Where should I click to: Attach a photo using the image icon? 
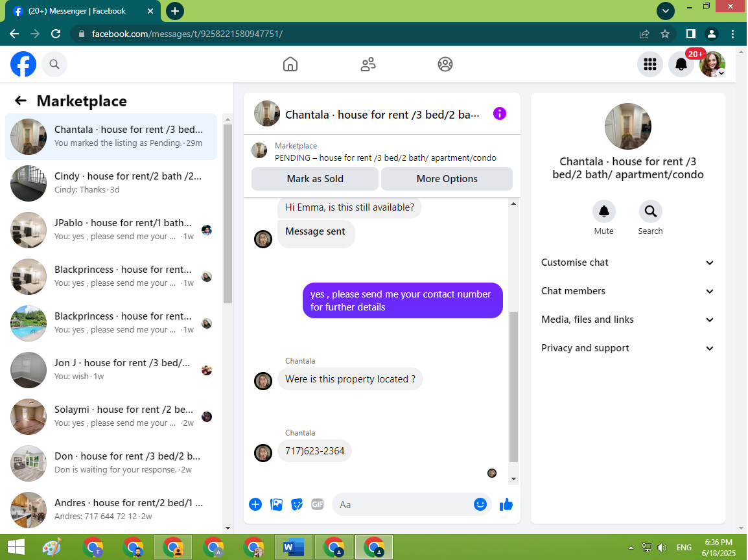pyautogui.click(x=276, y=504)
